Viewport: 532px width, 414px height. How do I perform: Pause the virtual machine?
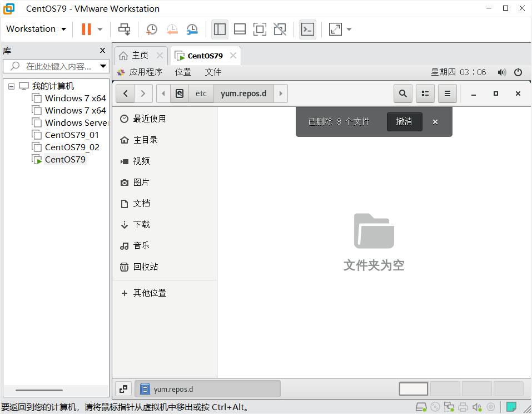pos(86,29)
